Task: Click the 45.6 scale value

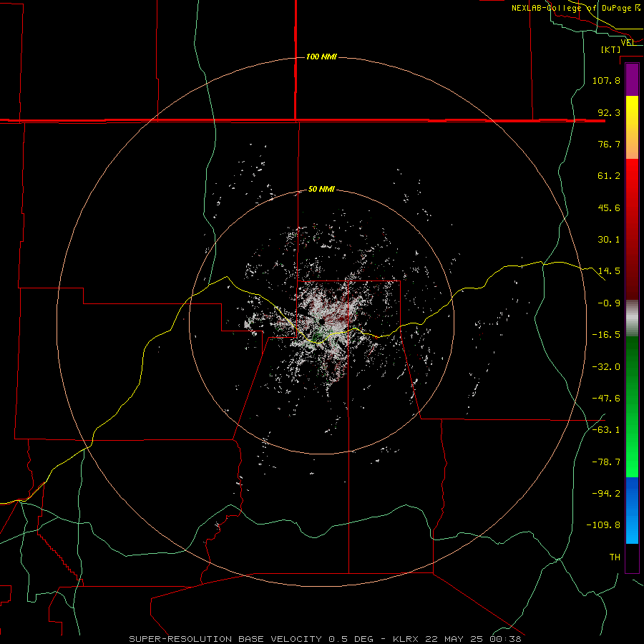Action: point(609,208)
